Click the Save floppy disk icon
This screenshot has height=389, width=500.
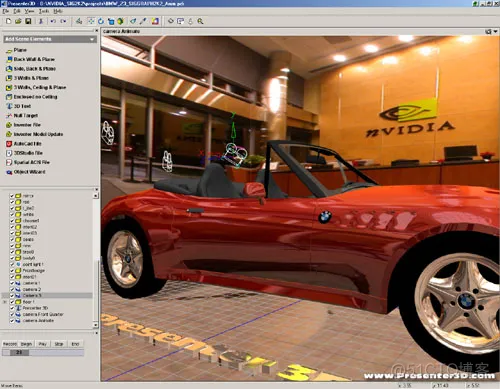tap(28, 21)
